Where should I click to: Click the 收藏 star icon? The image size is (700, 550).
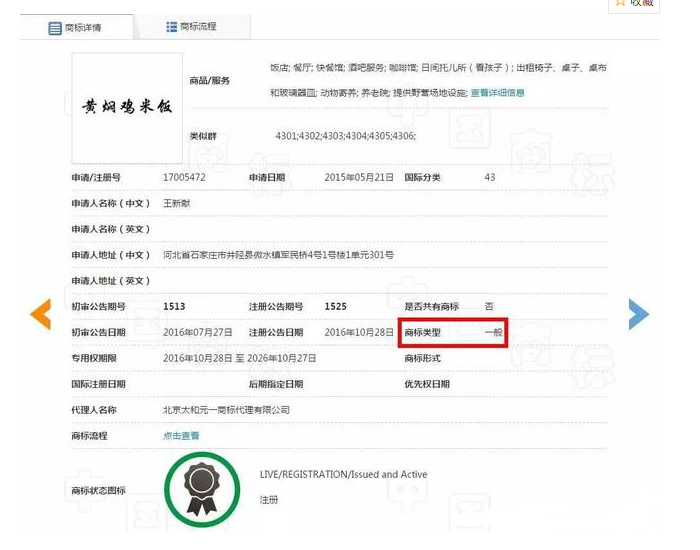(x=620, y=3)
